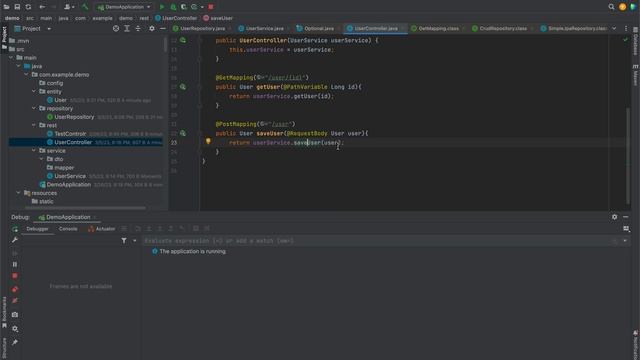Click the UserController breadcrumb
Viewport: 640px width, 360px height.
coord(176,18)
